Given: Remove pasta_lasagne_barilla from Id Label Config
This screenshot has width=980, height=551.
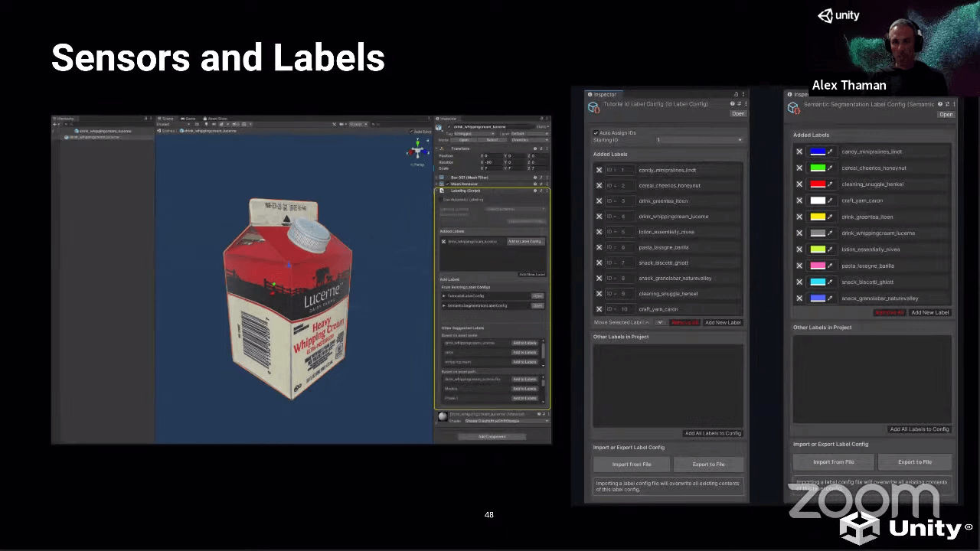Looking at the screenshot, I should [599, 247].
